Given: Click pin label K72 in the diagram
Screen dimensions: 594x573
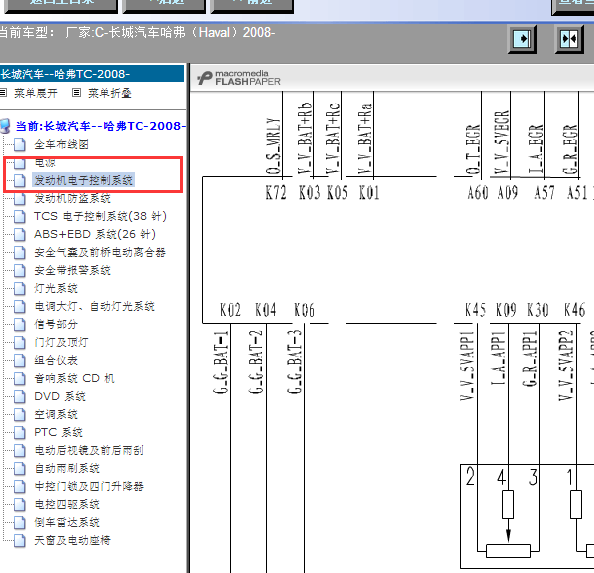Looking at the screenshot, I should click(276, 193).
